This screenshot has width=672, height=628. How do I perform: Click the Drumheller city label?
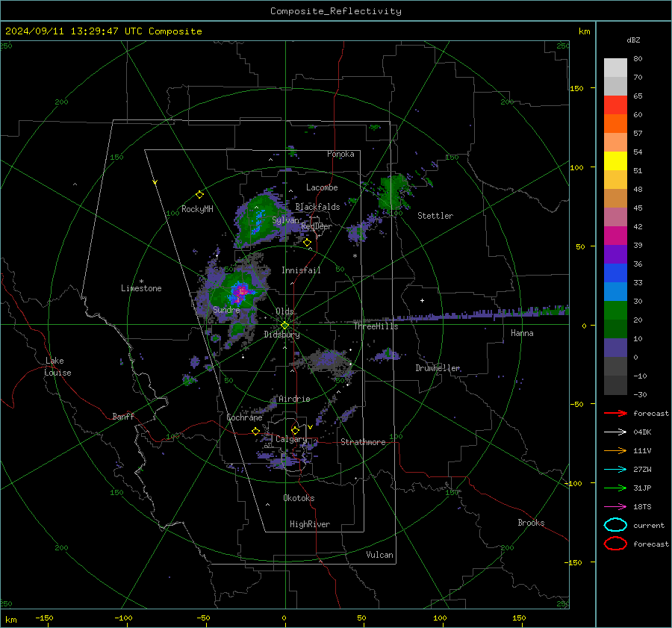tap(438, 368)
